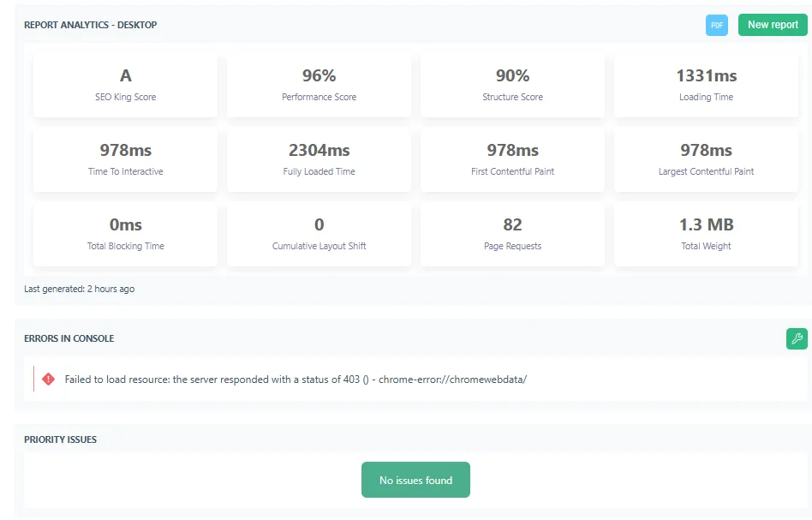View the Largest Contentful Paint tile
Image resolution: width=812 pixels, height=520 pixels.
pyautogui.click(x=705, y=159)
